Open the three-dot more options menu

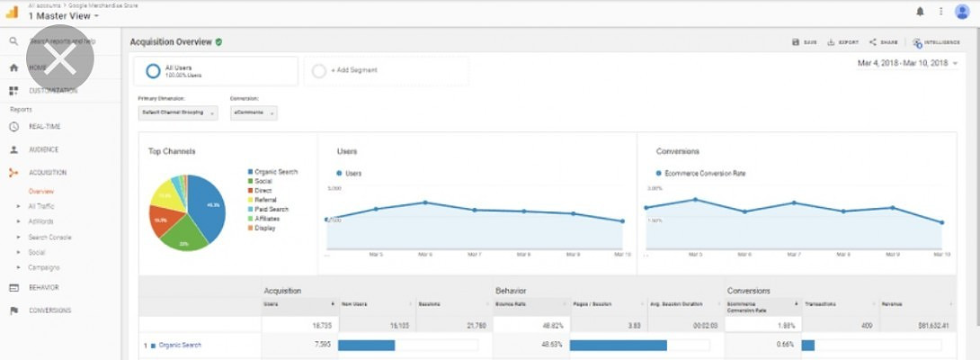click(x=940, y=12)
